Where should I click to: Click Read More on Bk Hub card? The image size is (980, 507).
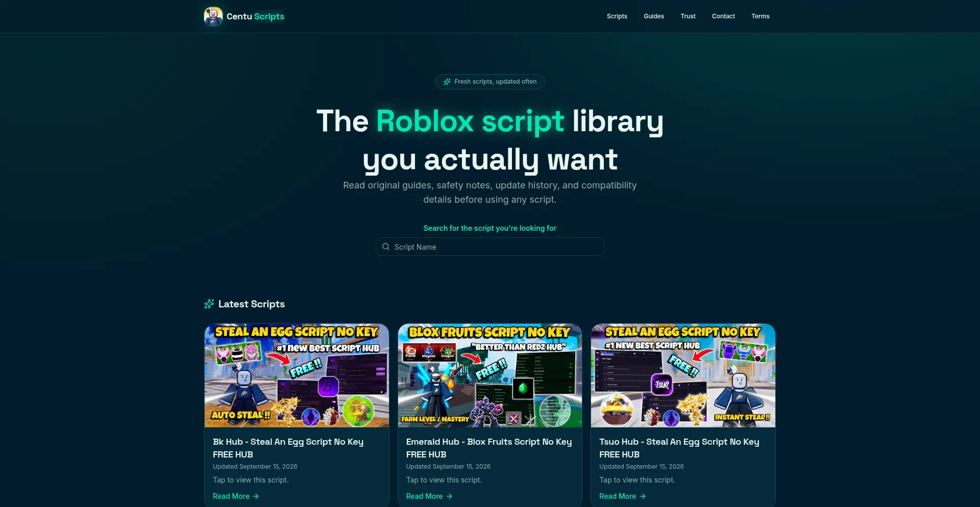[x=236, y=496]
